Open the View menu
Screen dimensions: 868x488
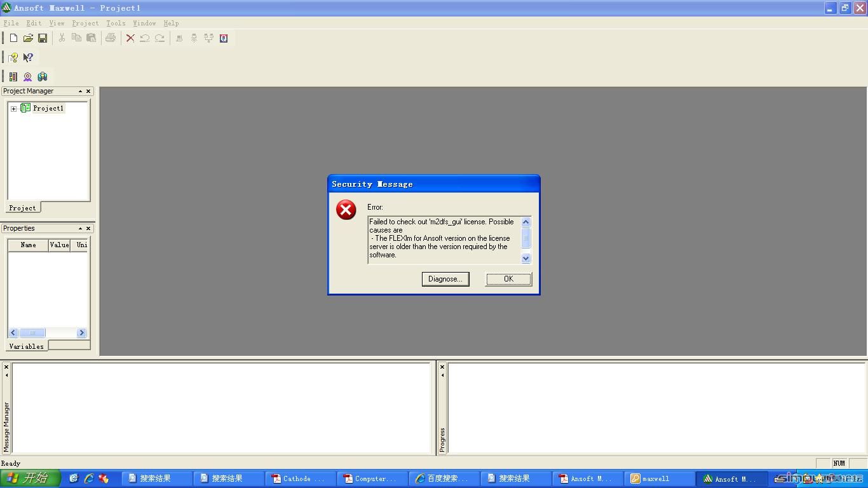pyautogui.click(x=57, y=23)
